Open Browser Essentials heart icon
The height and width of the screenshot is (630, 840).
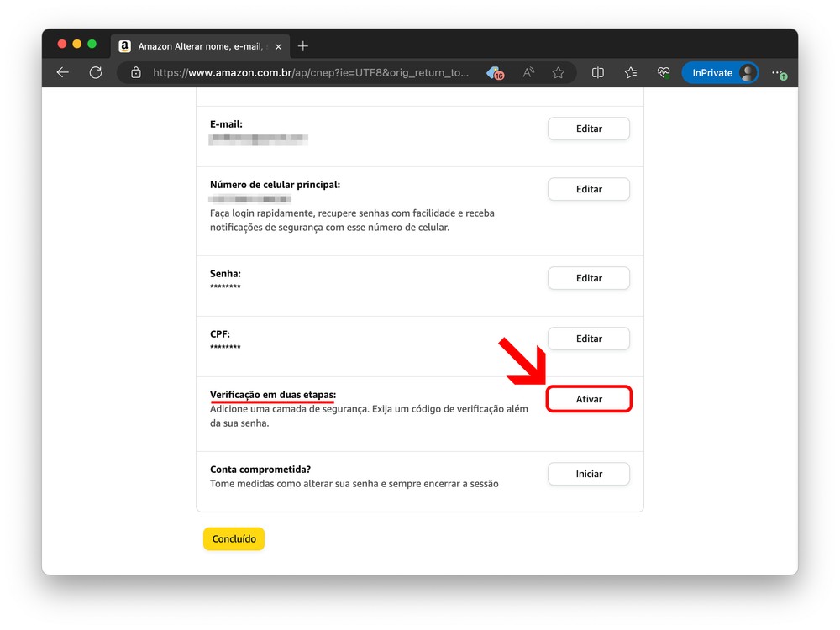[663, 73]
